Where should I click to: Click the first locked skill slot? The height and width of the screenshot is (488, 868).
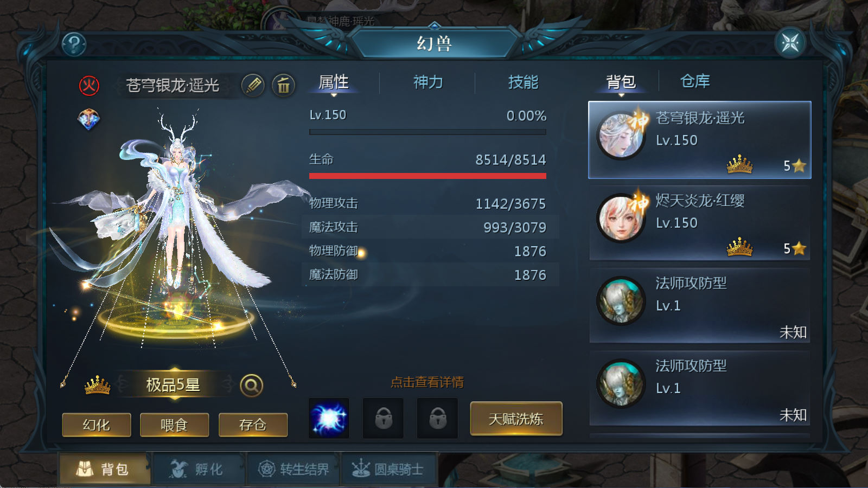click(383, 419)
